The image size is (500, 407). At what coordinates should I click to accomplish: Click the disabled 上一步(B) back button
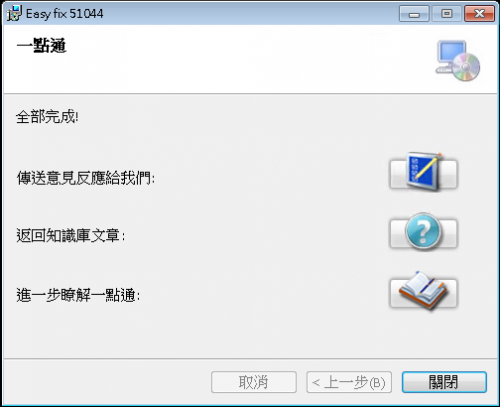click(x=349, y=382)
